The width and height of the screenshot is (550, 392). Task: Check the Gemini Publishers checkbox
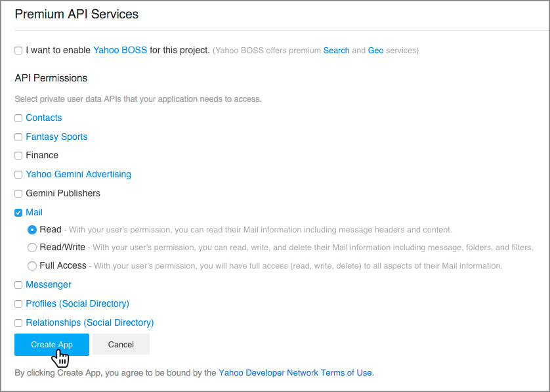coord(18,194)
